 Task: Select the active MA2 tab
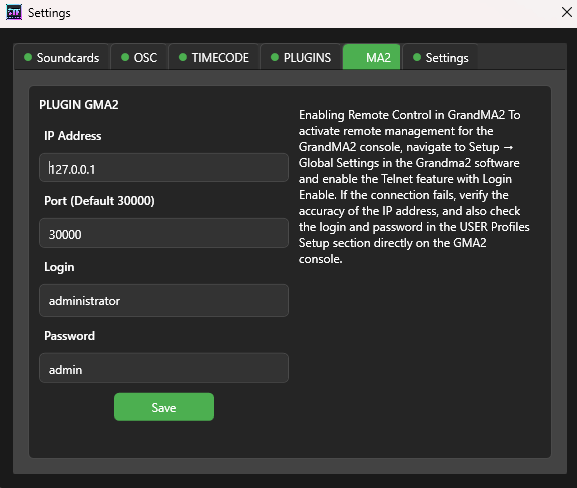(371, 57)
